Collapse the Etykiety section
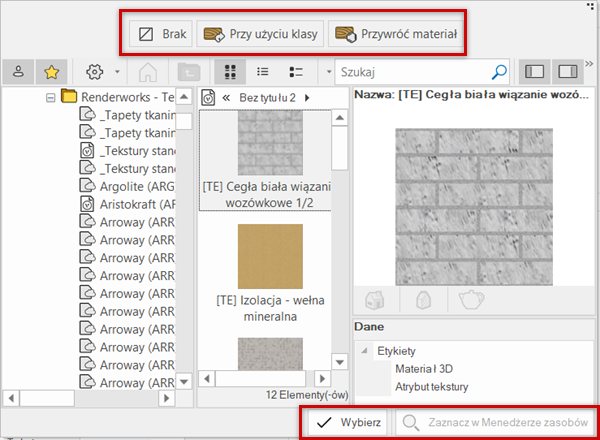600x440 pixels. 366,351
